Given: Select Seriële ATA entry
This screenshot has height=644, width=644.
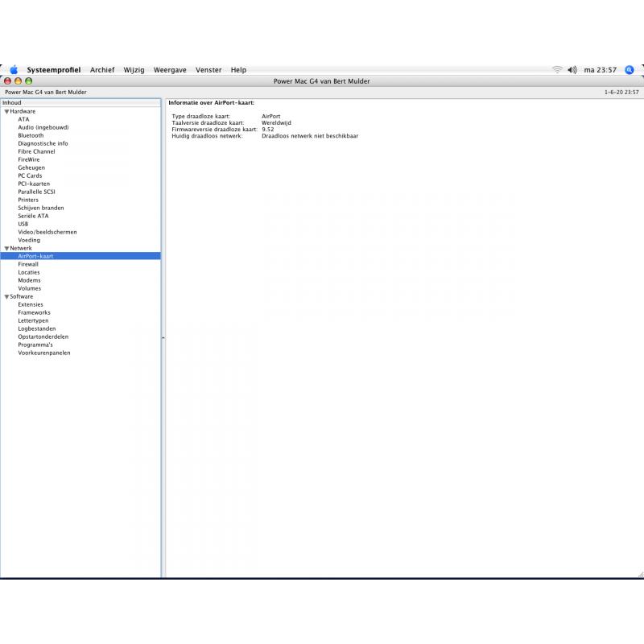Looking at the screenshot, I should tap(33, 216).
